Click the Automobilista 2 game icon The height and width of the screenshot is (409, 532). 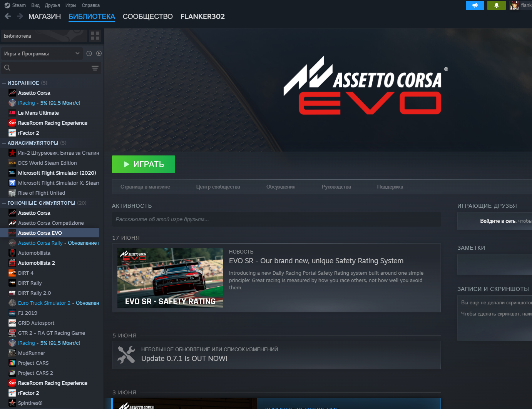[x=12, y=263]
